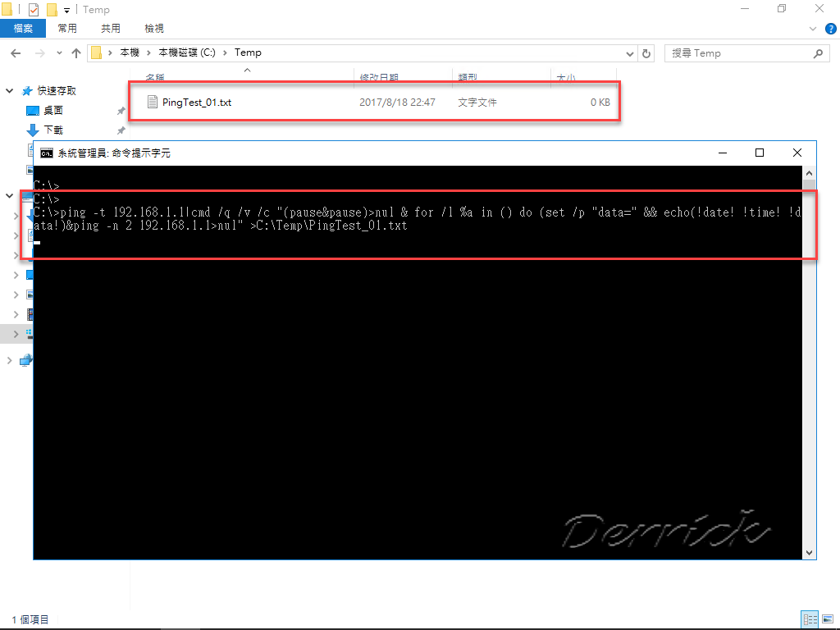The image size is (840, 630).
Task: Open 桌面 from the Quick access sidebar
Action: click(x=52, y=110)
